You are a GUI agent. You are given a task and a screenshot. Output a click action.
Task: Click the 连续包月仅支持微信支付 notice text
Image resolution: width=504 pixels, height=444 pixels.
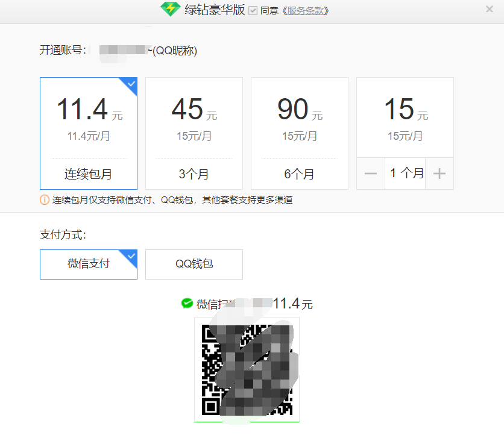[x=172, y=200]
